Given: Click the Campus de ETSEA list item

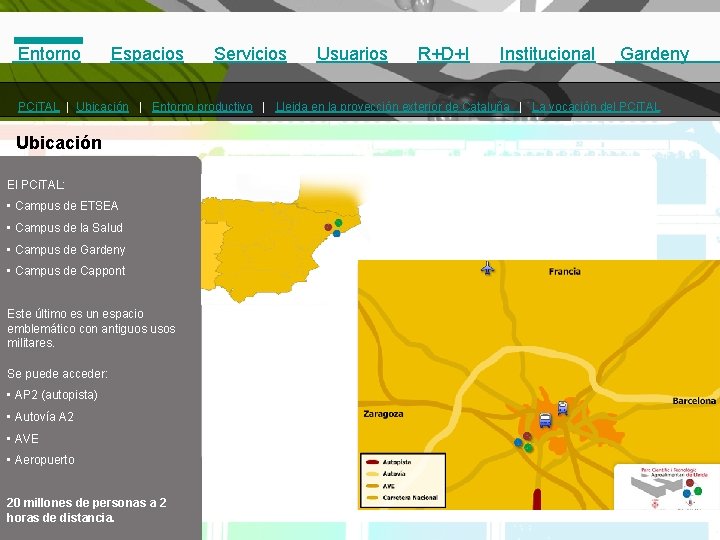Looking at the screenshot, I should [67, 206].
